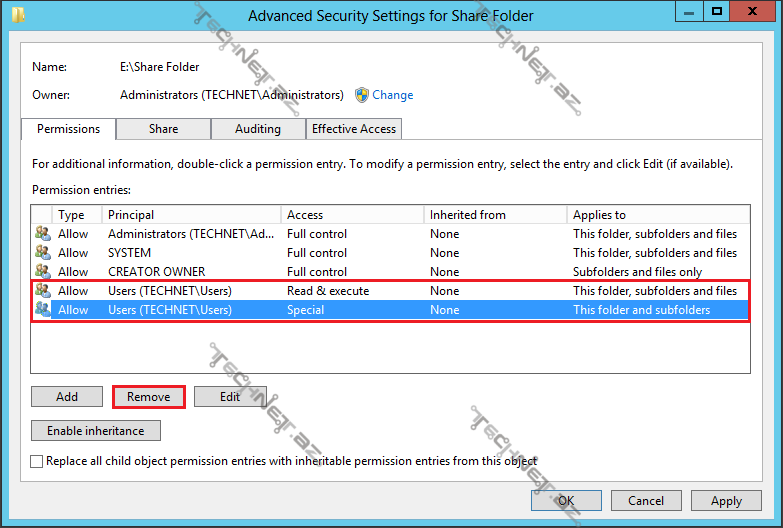Image resolution: width=783 pixels, height=528 pixels.
Task: Click the Add button
Action: coord(67,397)
